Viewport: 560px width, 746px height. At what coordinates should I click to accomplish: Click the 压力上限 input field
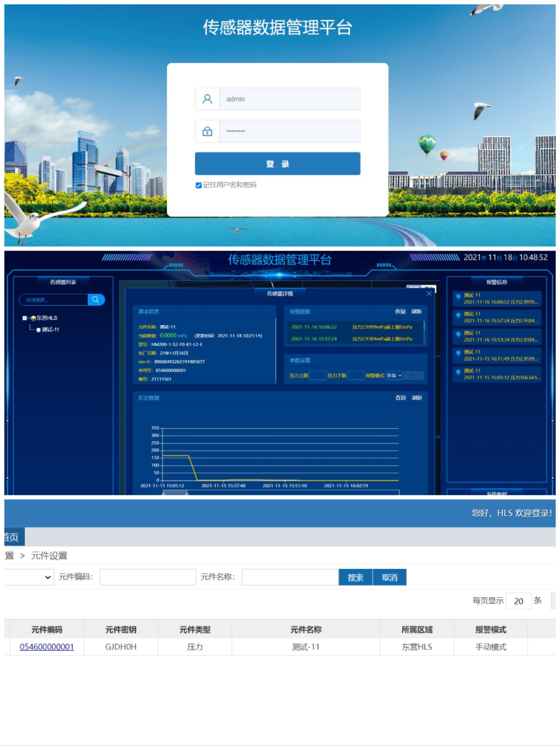[317, 375]
